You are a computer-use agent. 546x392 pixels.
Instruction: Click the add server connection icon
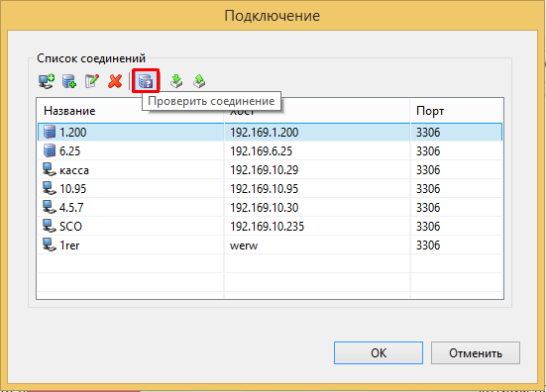click(x=69, y=81)
